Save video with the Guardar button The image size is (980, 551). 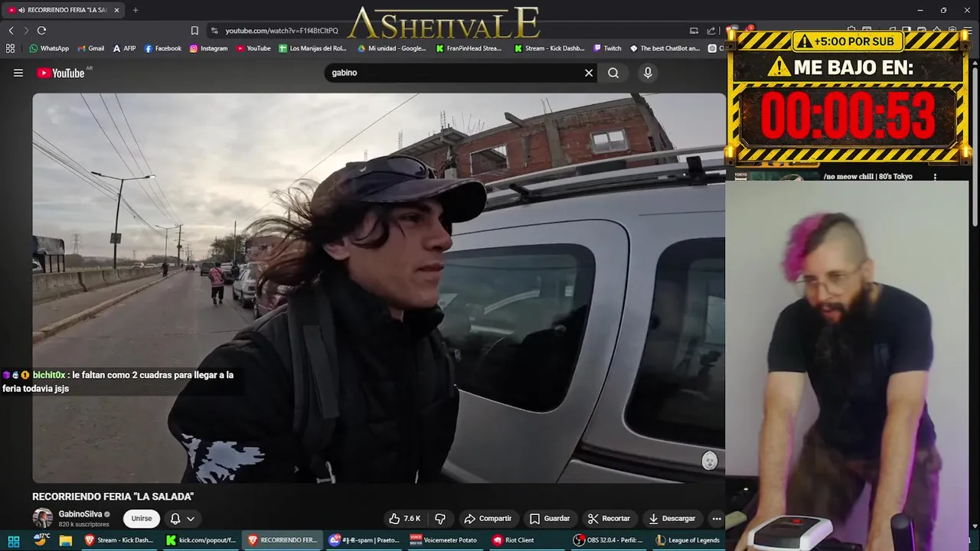[550, 518]
